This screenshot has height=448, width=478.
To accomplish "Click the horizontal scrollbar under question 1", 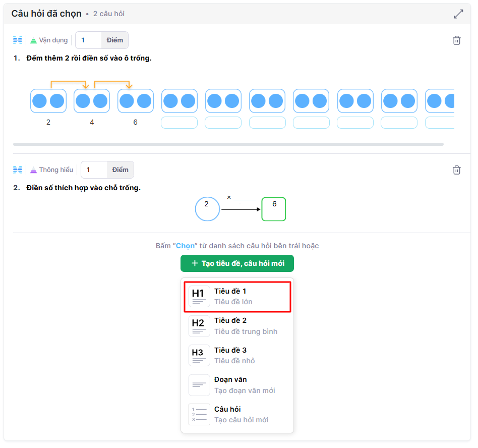I will 228,144.
